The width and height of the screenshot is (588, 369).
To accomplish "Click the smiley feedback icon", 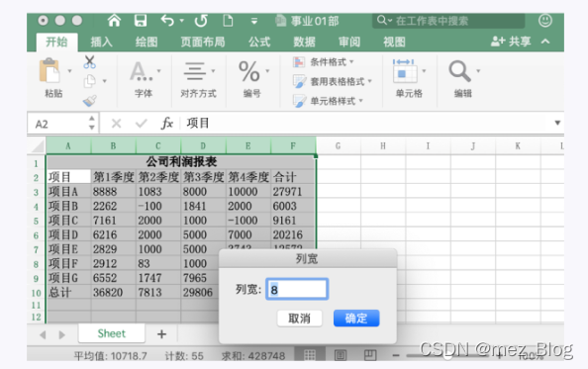I will tap(544, 20).
